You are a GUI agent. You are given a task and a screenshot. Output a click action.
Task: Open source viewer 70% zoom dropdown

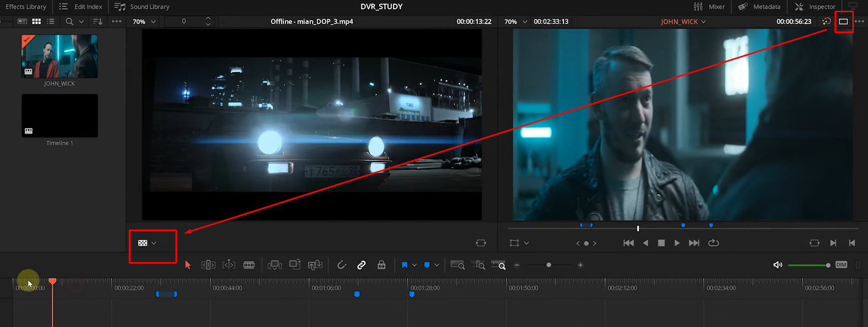[144, 22]
